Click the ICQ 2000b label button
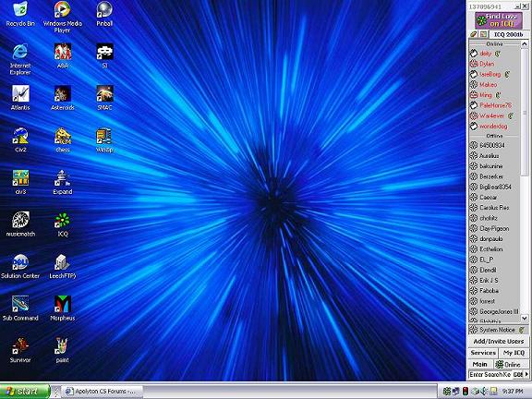This screenshot has width=532, height=399. [x=508, y=34]
